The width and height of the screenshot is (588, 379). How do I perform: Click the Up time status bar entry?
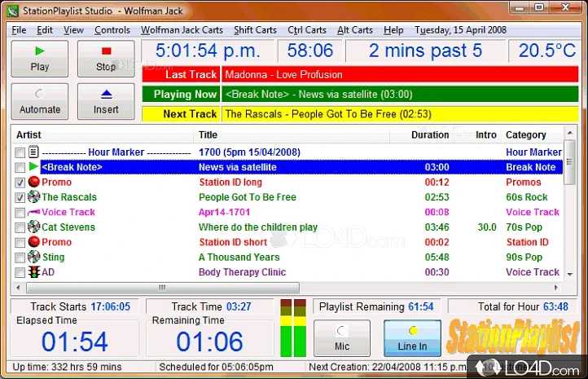pos(67,367)
